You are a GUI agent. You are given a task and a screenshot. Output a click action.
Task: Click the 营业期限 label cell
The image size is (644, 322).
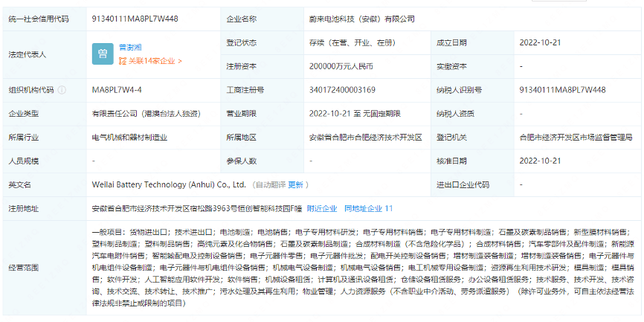coord(262,114)
